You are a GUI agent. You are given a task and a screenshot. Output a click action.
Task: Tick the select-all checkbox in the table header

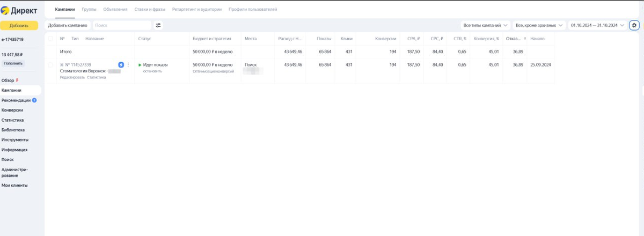point(50,39)
